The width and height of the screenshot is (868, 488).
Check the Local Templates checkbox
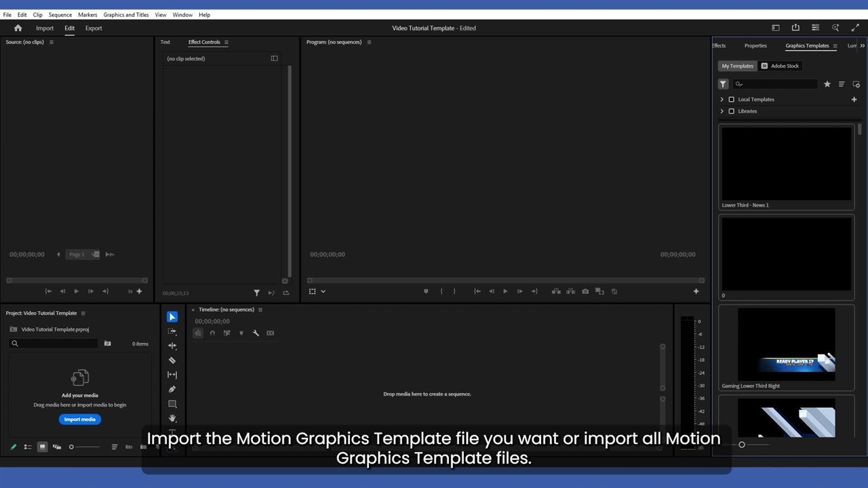[x=731, y=100]
